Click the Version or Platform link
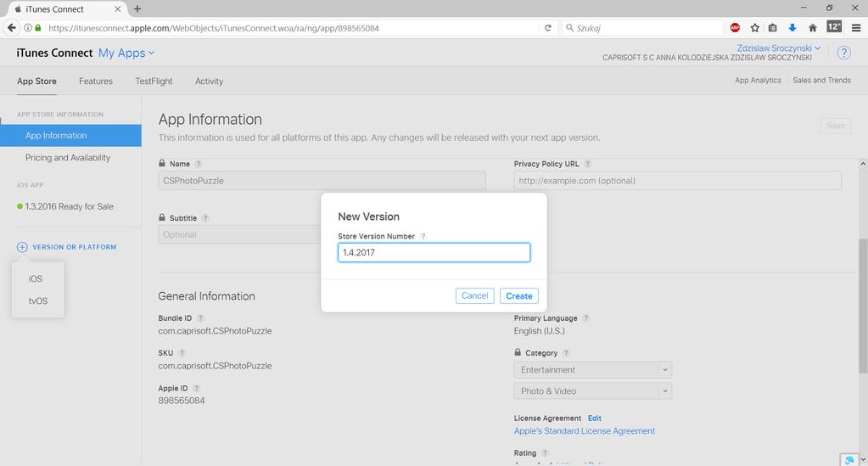 click(x=74, y=247)
